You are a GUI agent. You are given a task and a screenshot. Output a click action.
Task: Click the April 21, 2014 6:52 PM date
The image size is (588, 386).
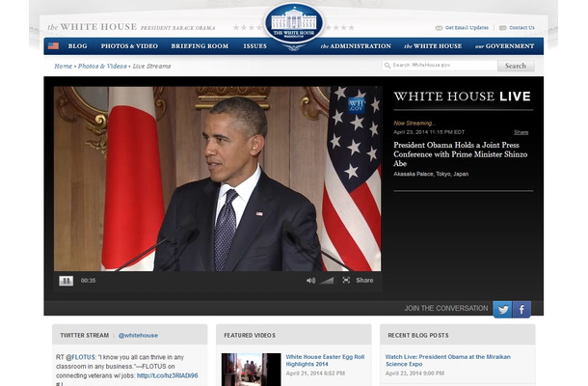pos(315,373)
